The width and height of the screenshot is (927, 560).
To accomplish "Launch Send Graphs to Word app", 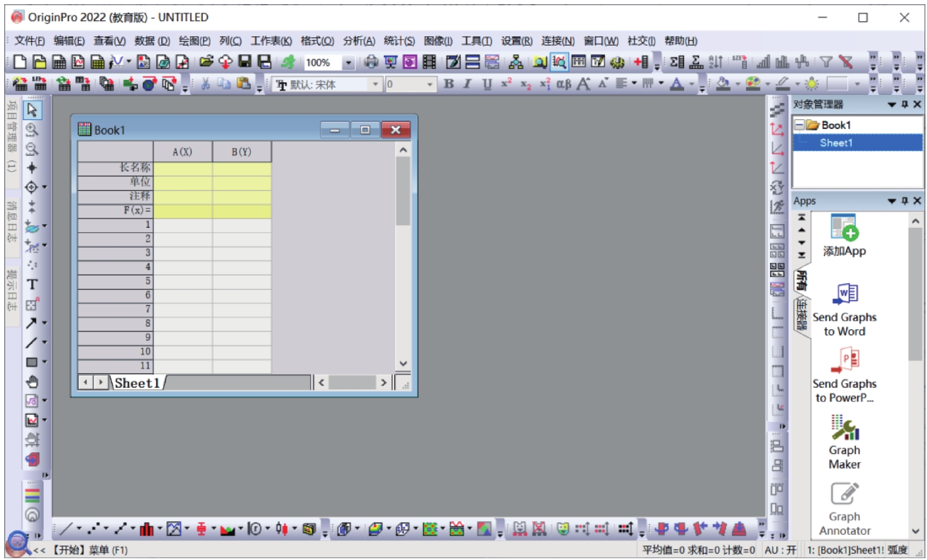I will point(844,310).
